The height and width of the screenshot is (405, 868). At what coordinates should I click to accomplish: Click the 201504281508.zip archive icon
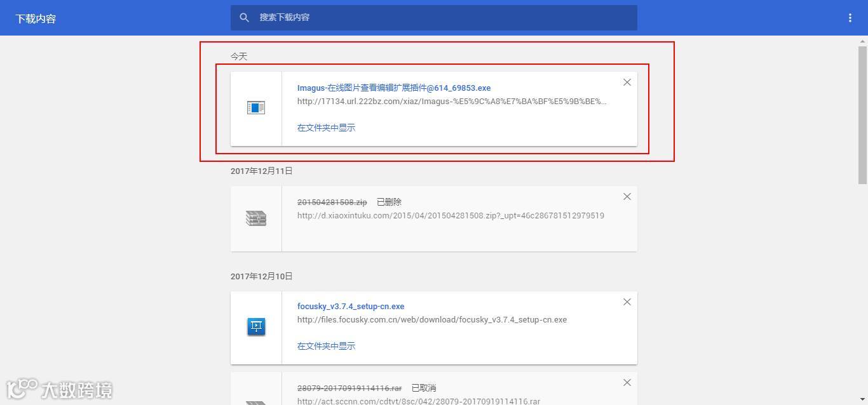click(256, 218)
